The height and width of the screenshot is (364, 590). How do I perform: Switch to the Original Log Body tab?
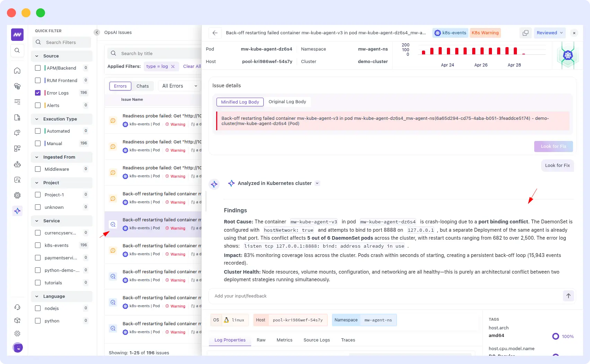tap(287, 101)
